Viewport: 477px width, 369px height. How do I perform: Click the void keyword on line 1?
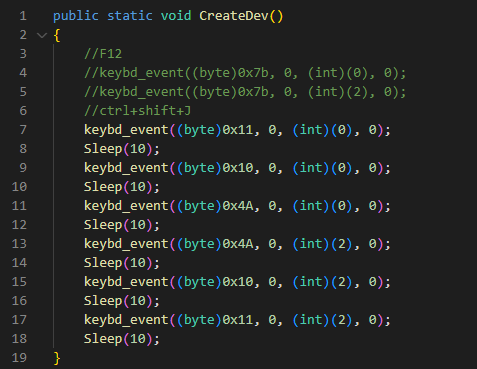(176, 16)
